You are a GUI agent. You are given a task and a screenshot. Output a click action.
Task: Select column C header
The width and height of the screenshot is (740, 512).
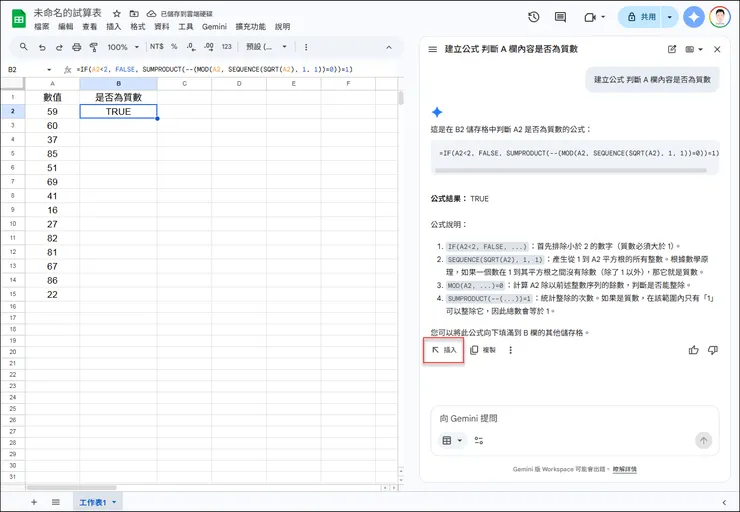[185, 84]
